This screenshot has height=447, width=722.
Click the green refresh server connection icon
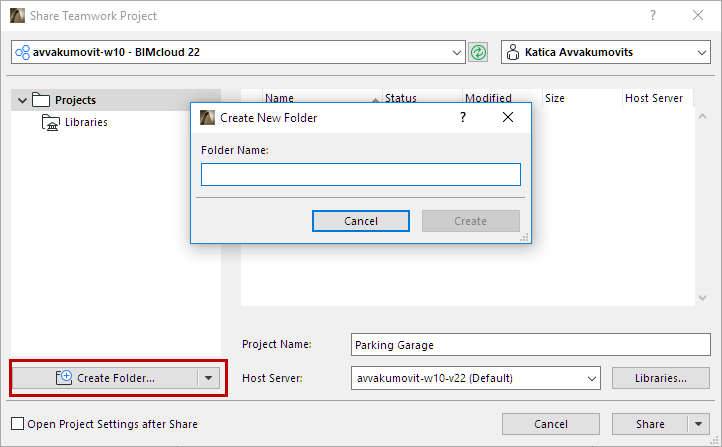click(478, 52)
